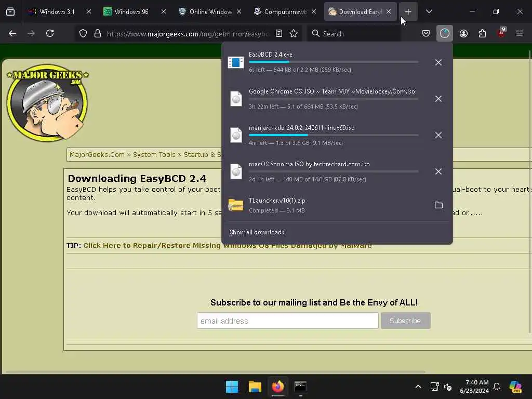
Task: Close the Computernewb tab
Action: tap(314, 11)
